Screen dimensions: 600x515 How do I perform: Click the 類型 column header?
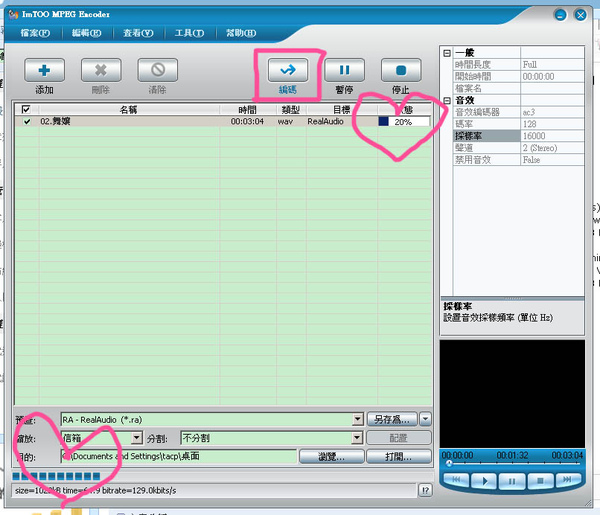(291, 110)
